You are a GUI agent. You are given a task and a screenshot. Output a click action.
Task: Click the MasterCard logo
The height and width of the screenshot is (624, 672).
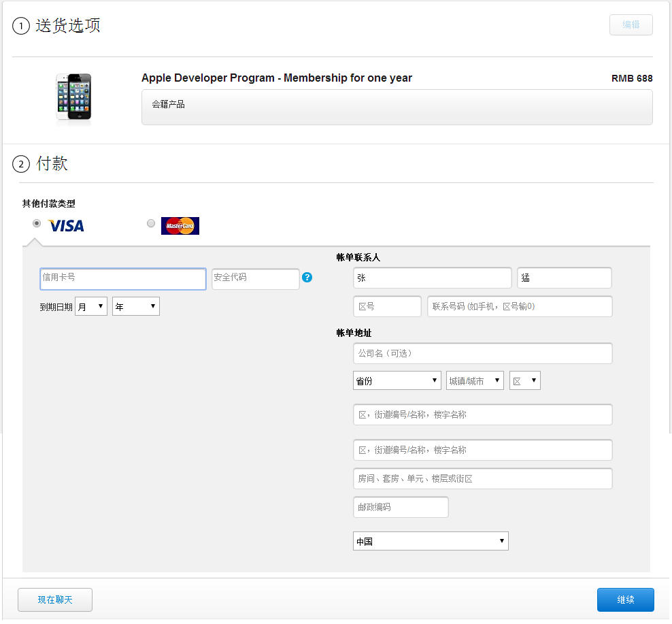pos(180,226)
